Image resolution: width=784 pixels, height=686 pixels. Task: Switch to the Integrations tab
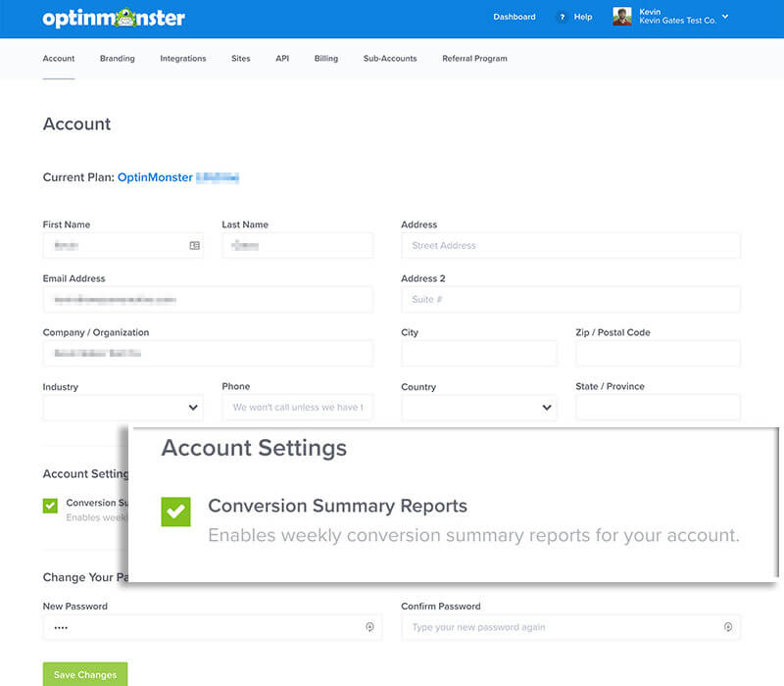tap(183, 59)
